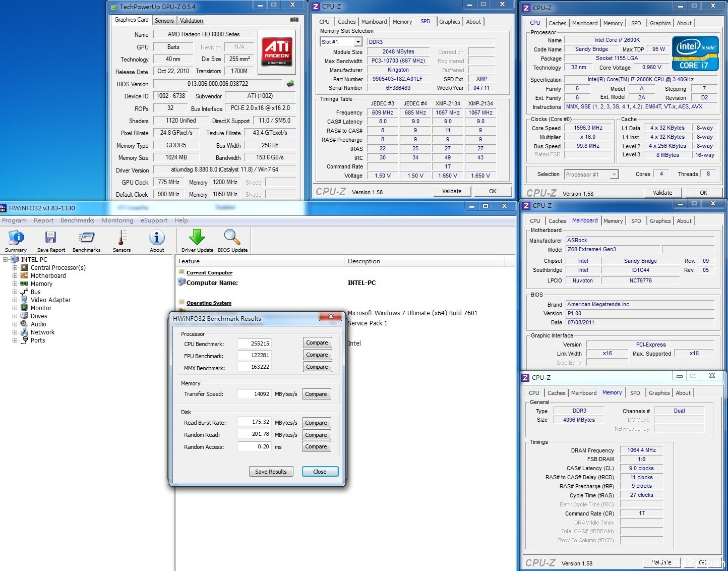Click Compare next to Transfer Speed
The height and width of the screenshot is (571, 728).
pos(316,394)
